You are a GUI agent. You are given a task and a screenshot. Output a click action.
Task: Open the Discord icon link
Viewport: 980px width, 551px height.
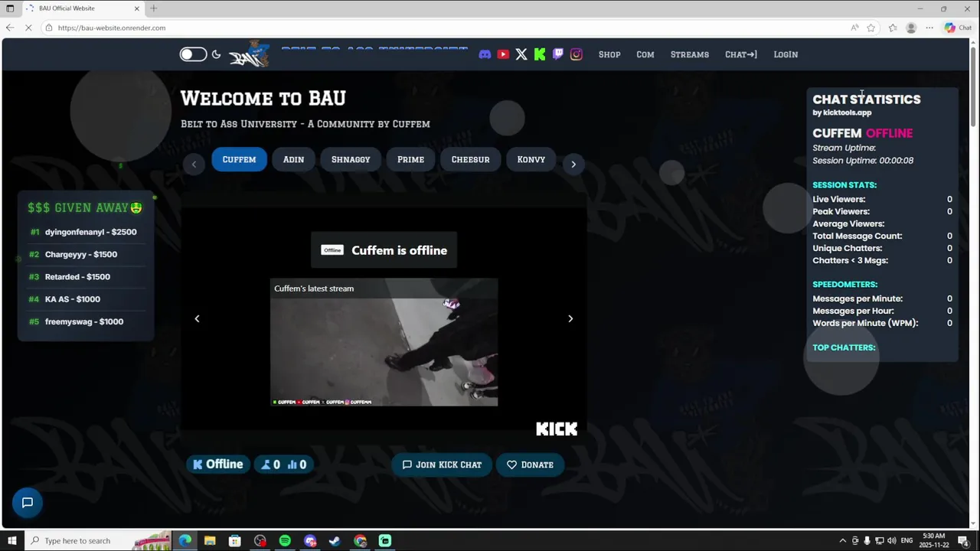(485, 54)
